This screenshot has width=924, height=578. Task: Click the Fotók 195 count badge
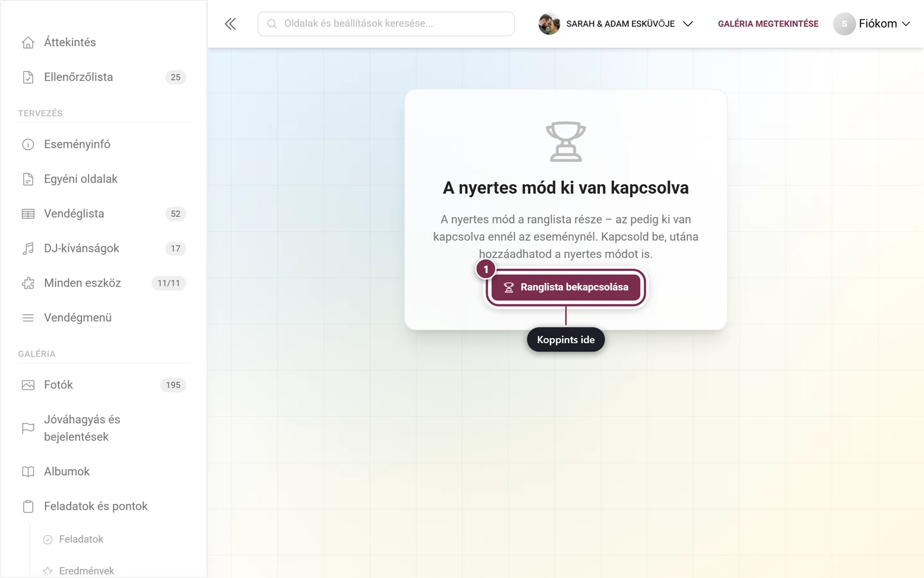[173, 385]
